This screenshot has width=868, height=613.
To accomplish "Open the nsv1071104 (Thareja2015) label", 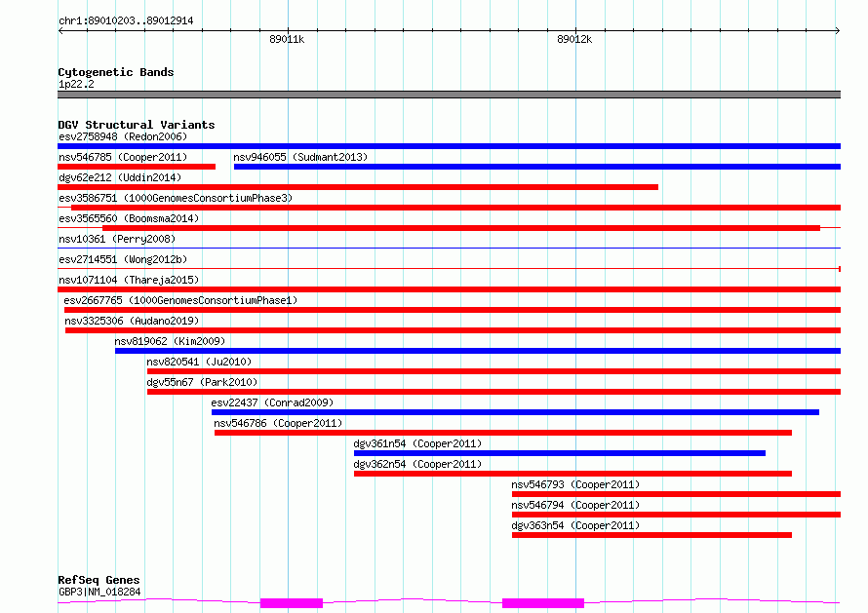I will [129, 280].
